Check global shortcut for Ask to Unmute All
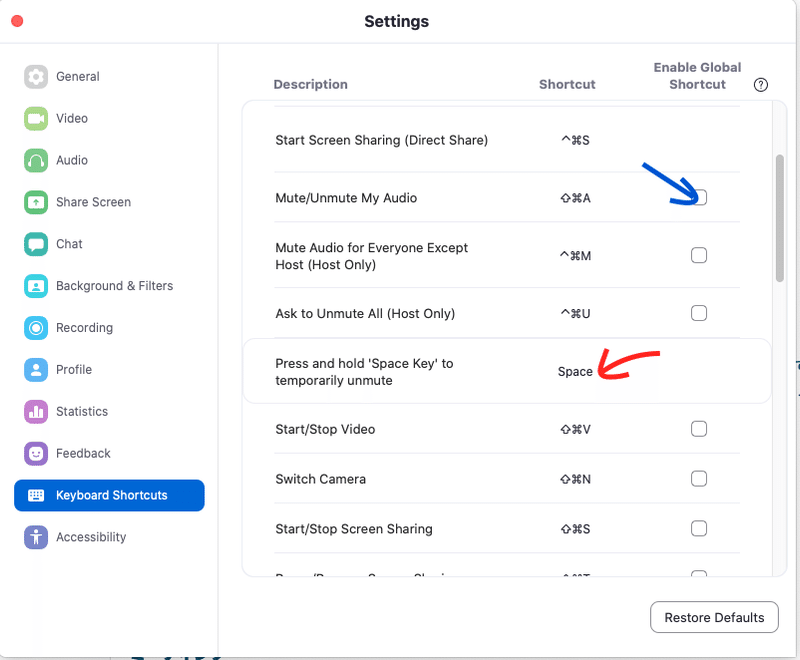The image size is (800, 660). point(699,314)
